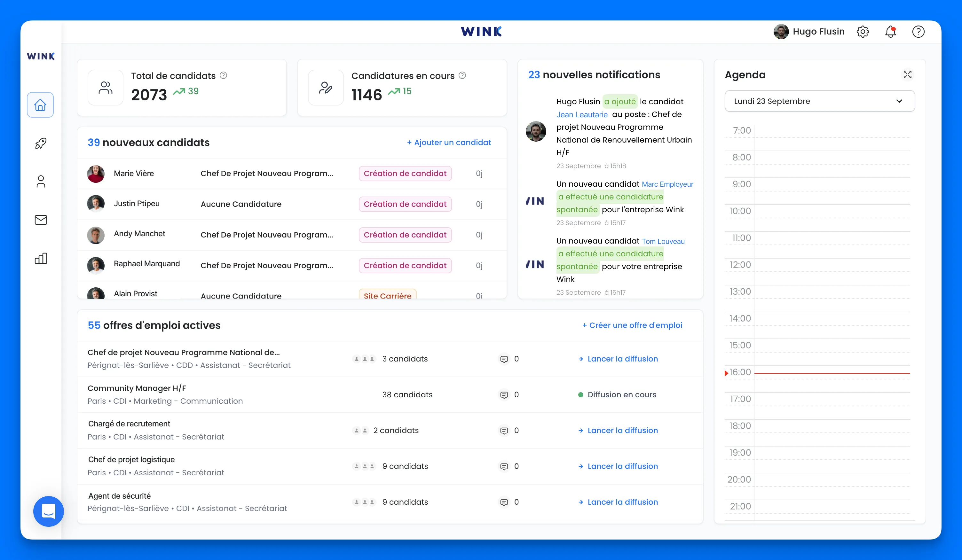The height and width of the screenshot is (560, 962).
Task: Click the help question mark icon
Action: [x=918, y=32]
